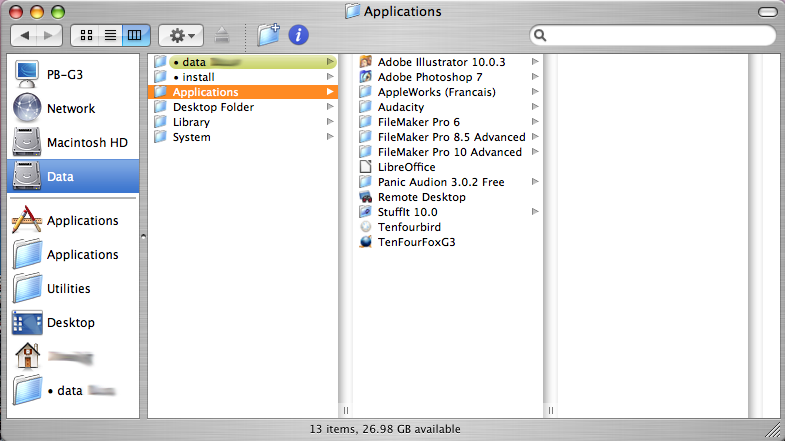Select the LibreOffice application file

pyautogui.click(x=406, y=167)
